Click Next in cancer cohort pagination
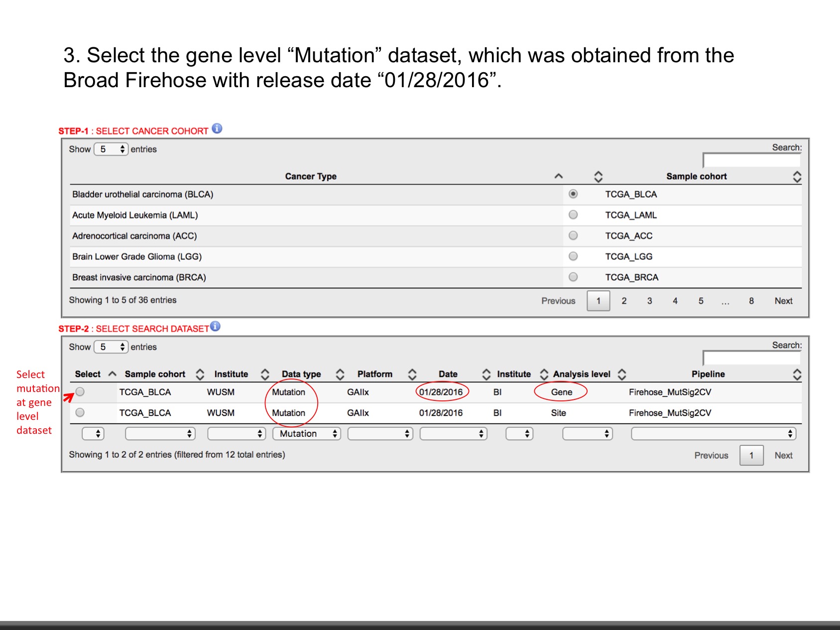The image size is (840, 630). click(783, 301)
